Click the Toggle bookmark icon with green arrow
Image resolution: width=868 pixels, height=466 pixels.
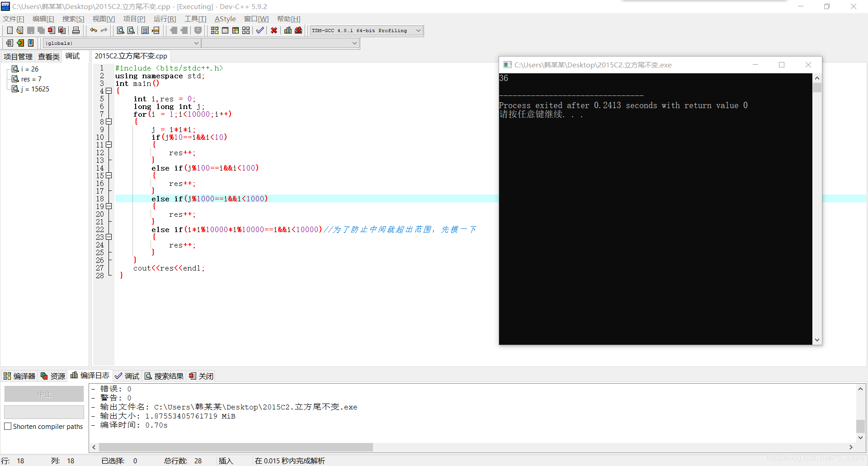click(20, 43)
